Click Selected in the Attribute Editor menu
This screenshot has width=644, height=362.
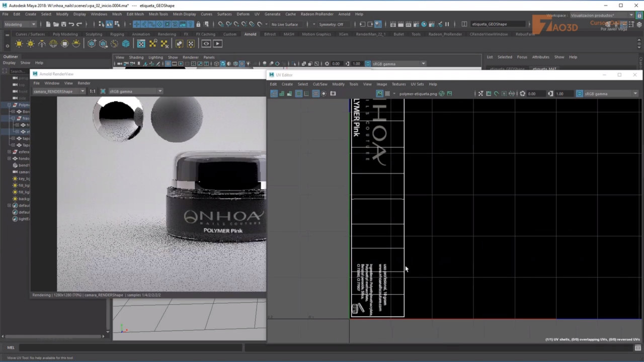coord(505,57)
